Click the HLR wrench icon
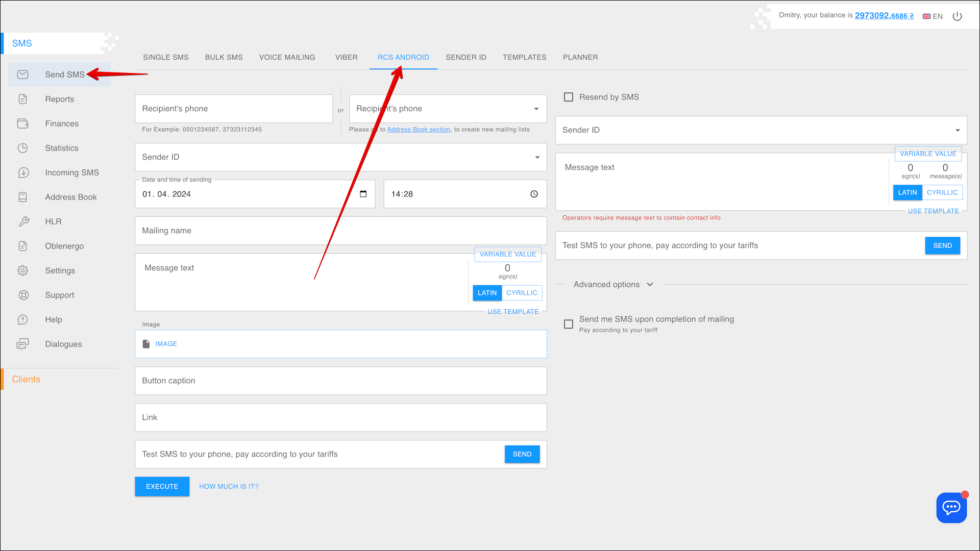The height and width of the screenshot is (551, 980). (x=23, y=221)
